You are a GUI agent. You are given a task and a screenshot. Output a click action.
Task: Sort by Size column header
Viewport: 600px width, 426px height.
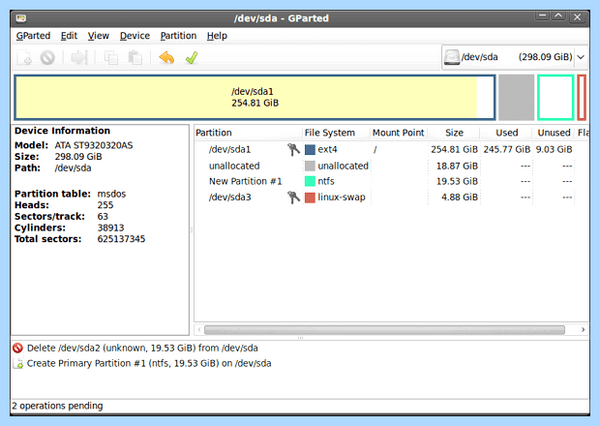[x=454, y=133]
